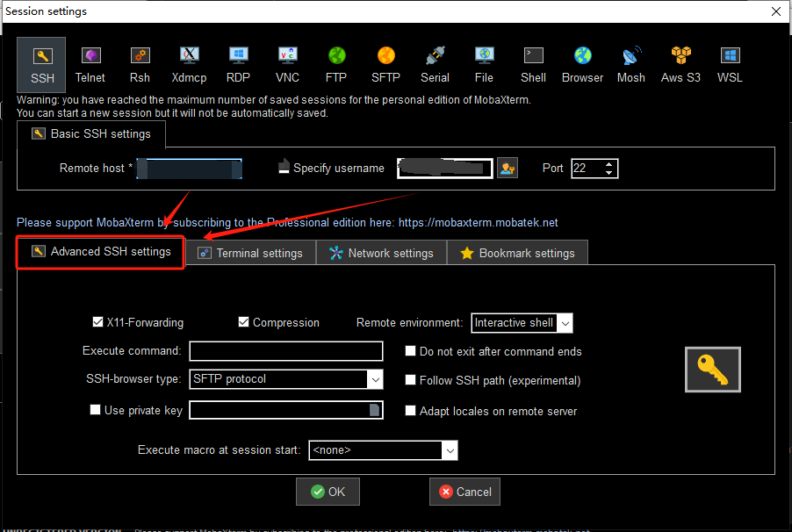Select the FTP session icon

coord(336,64)
